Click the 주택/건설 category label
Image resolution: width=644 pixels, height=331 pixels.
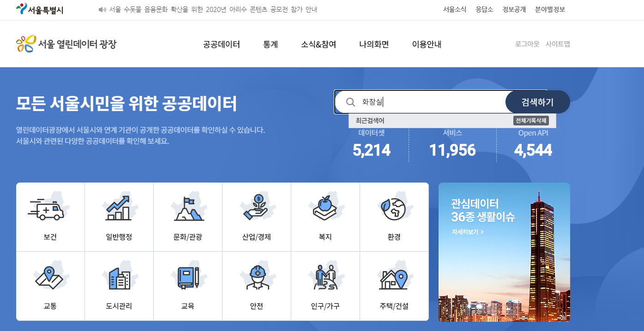394,306
